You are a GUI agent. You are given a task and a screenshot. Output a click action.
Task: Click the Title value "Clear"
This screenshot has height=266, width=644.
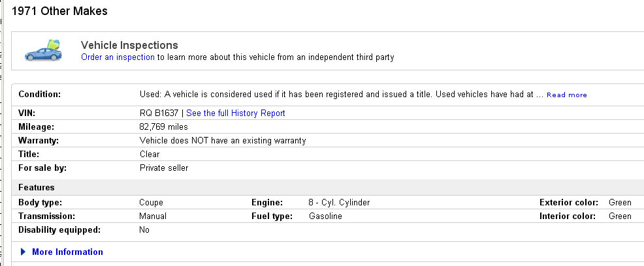point(150,155)
